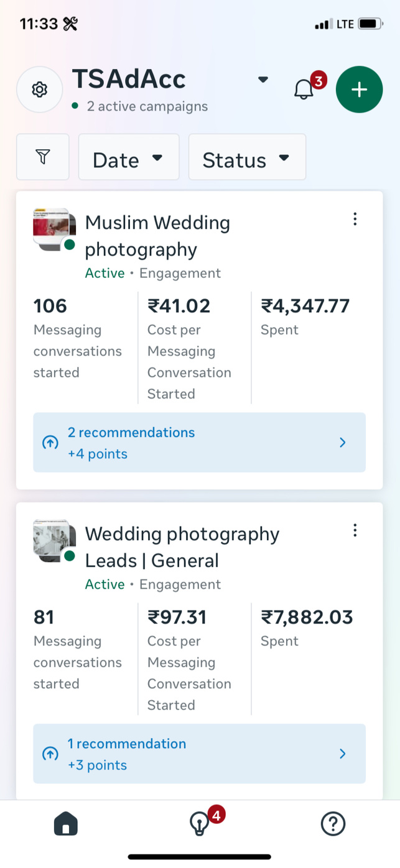Screen dimensions: 400x868
Task: Open the filter funnel icon
Action: click(43, 157)
